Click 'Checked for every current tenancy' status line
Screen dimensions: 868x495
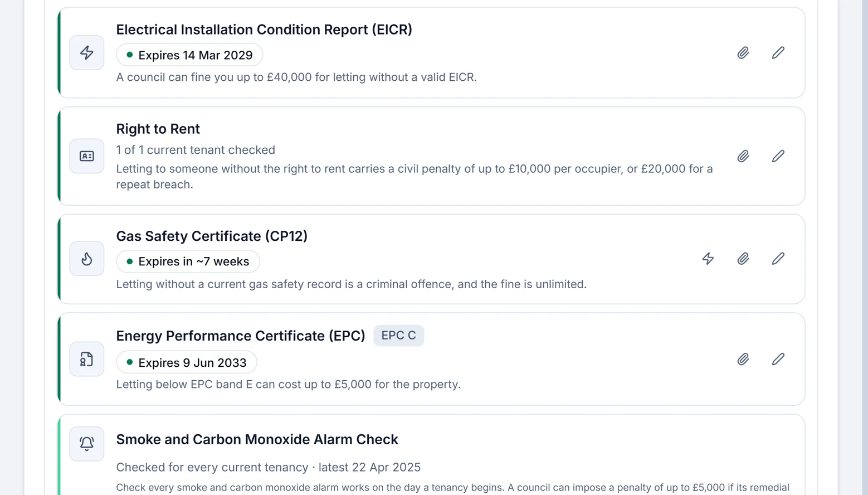coord(269,467)
